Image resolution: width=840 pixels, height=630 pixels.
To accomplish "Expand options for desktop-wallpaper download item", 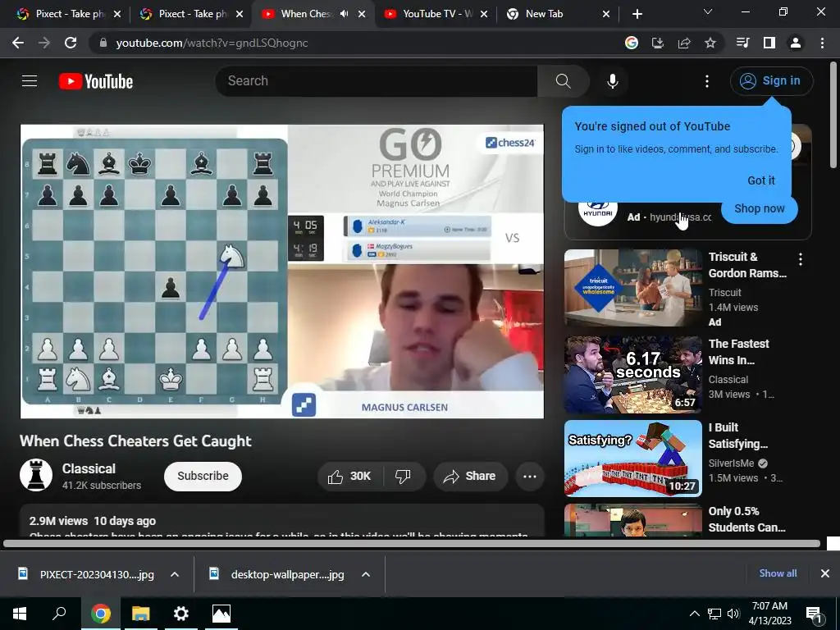I will pos(366,574).
